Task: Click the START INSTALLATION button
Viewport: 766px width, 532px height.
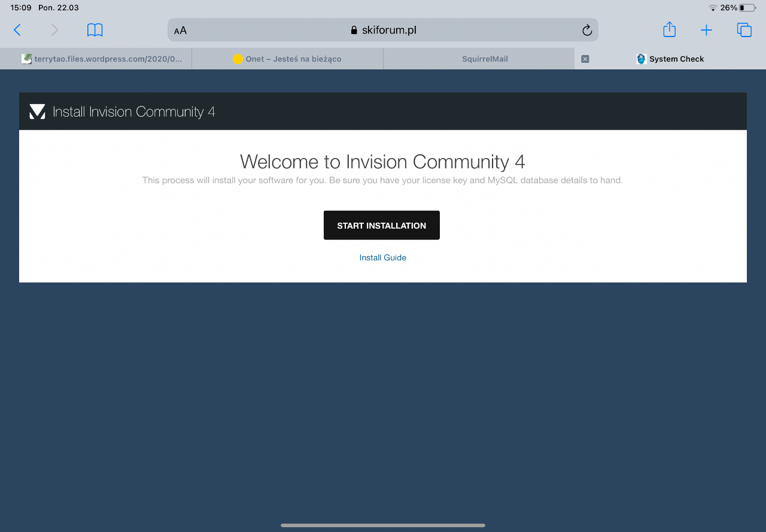Action: (382, 226)
